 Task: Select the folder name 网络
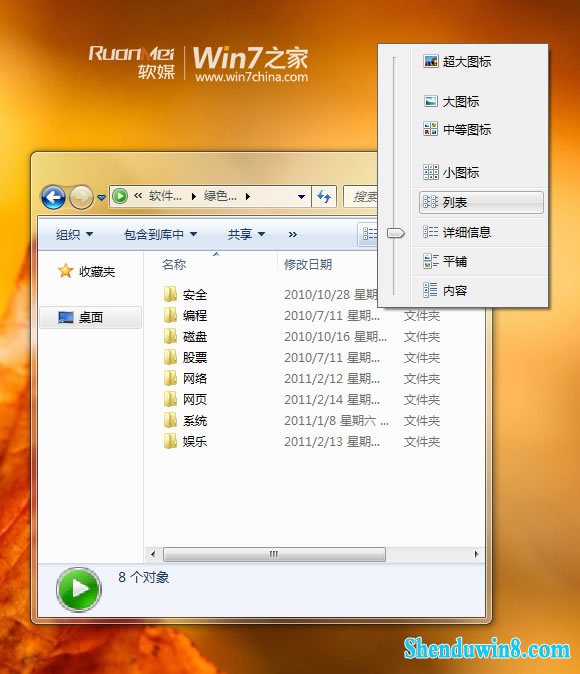[195, 379]
